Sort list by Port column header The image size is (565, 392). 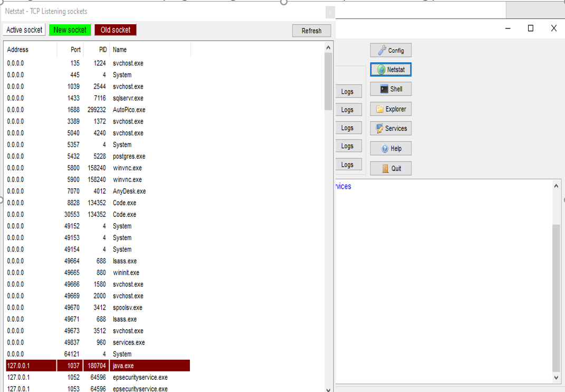pyautogui.click(x=70, y=50)
